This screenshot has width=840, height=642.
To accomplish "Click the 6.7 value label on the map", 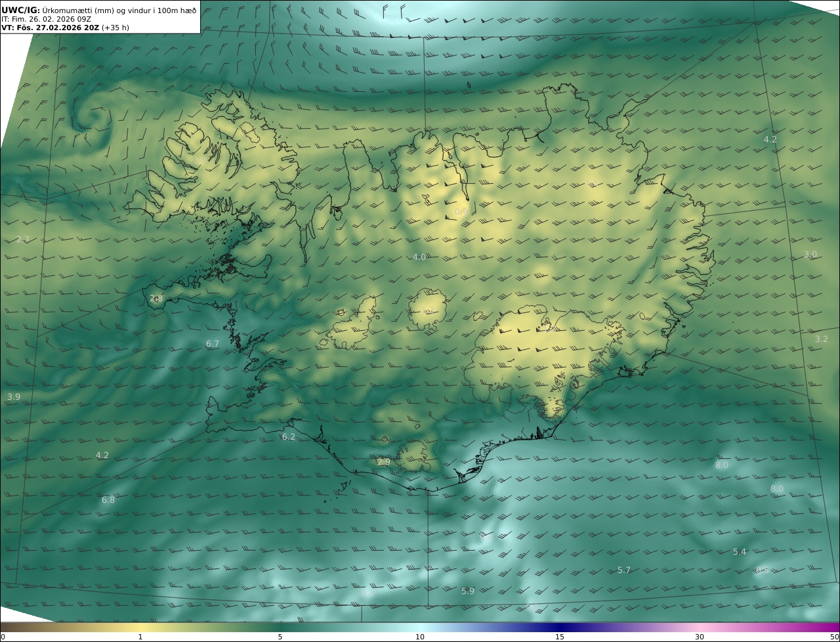I will point(213,343).
